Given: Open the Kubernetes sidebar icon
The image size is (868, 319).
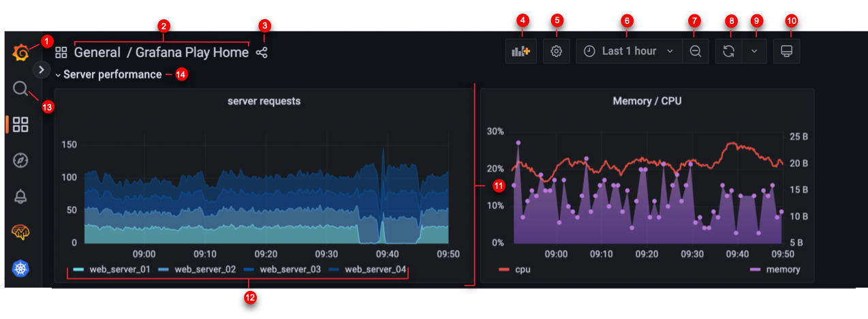Looking at the screenshot, I should (x=20, y=269).
